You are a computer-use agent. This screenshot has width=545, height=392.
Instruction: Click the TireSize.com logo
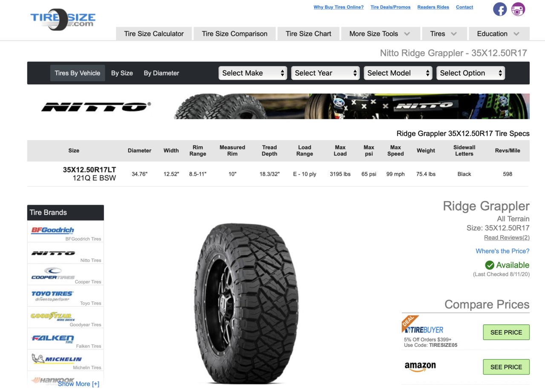pyautogui.click(x=63, y=20)
